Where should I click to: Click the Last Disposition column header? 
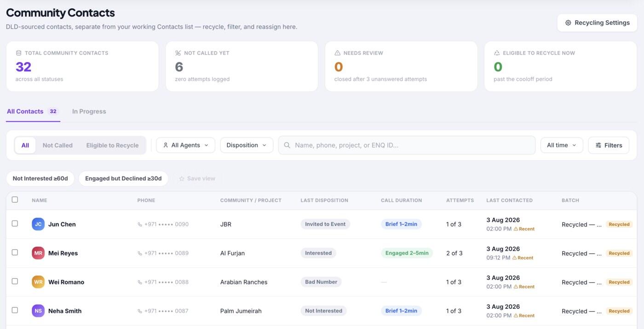click(324, 200)
